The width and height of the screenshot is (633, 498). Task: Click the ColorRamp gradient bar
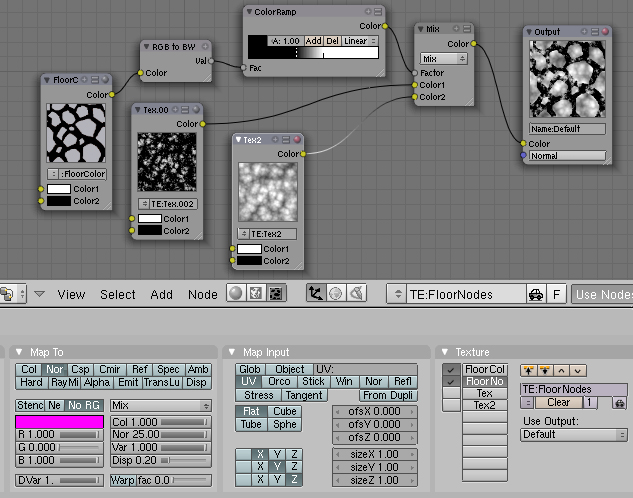(x=313, y=53)
